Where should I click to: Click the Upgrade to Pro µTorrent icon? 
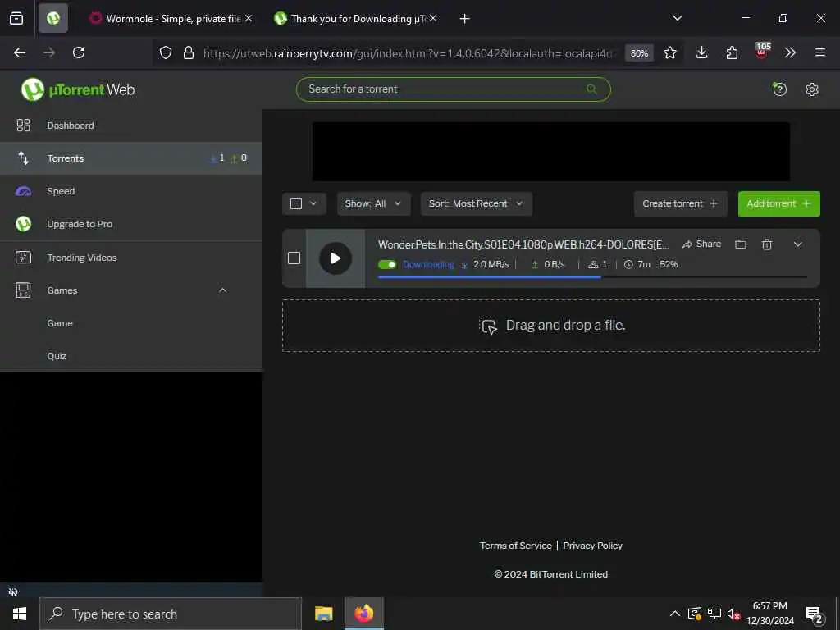tap(23, 224)
